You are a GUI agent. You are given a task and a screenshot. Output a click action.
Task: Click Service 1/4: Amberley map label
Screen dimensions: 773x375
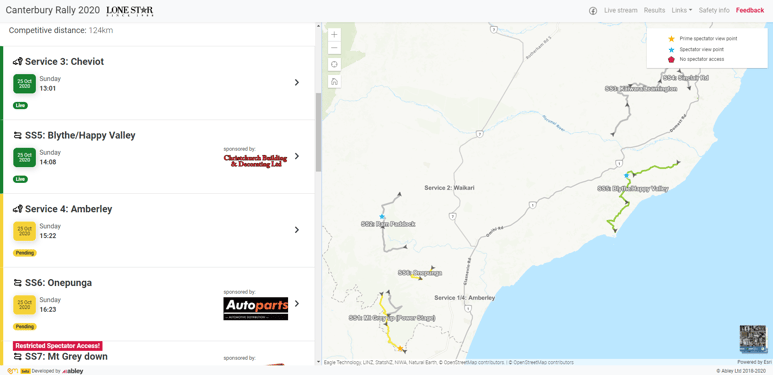[x=464, y=298]
